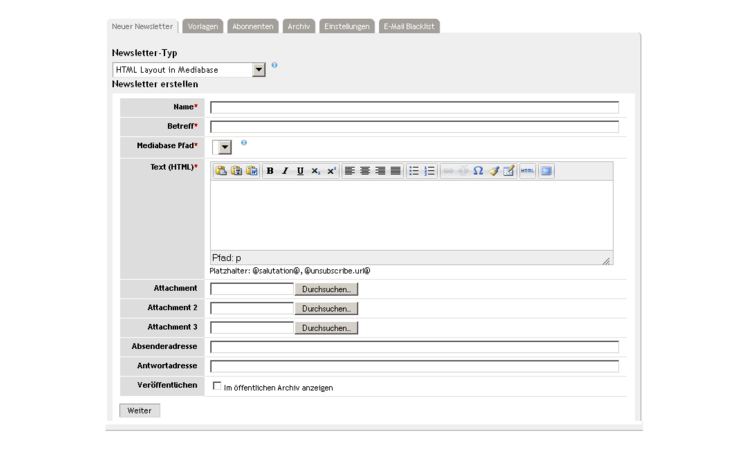Focus the Name input field

coord(415,107)
